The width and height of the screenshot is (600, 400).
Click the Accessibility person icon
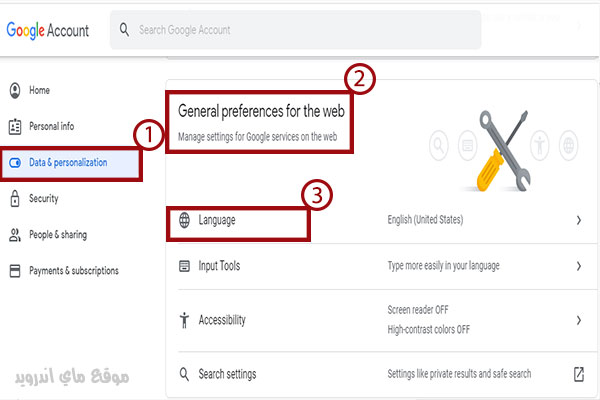(184, 320)
